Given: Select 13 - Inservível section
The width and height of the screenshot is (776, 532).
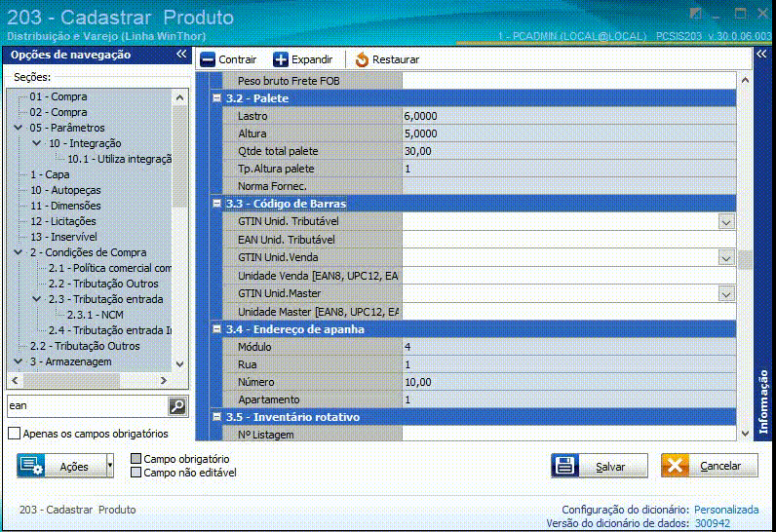Looking at the screenshot, I should (x=63, y=237).
